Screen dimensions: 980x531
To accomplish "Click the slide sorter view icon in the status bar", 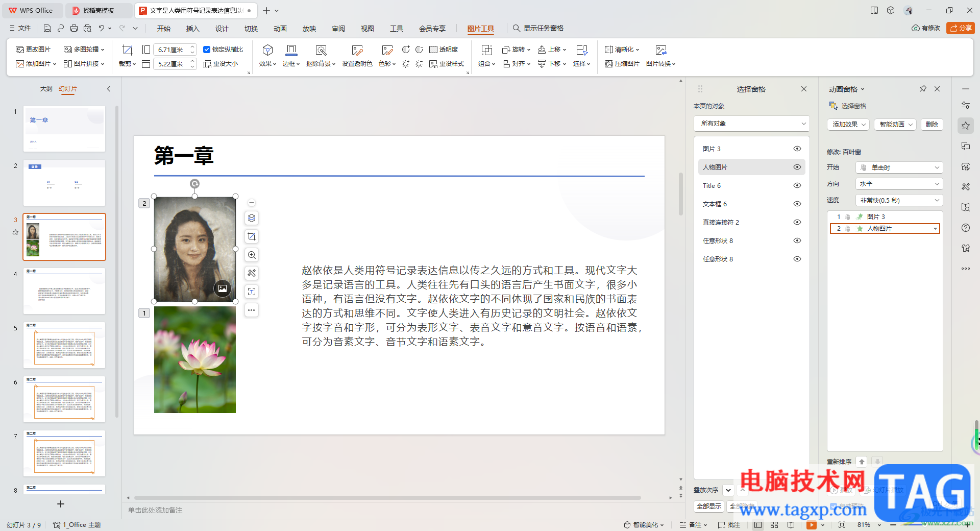I will (774, 525).
